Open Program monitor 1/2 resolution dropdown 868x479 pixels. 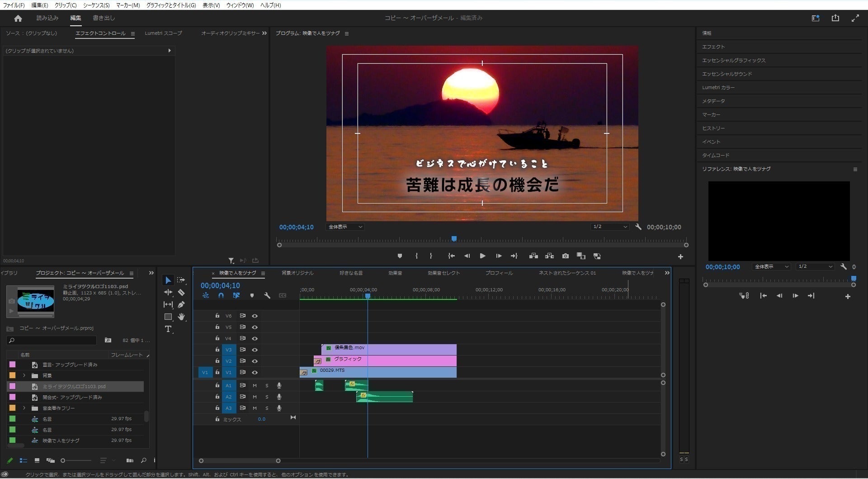(x=610, y=227)
